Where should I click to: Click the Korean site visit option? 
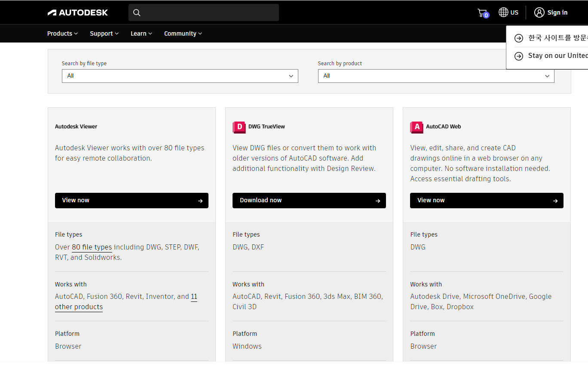(x=551, y=38)
